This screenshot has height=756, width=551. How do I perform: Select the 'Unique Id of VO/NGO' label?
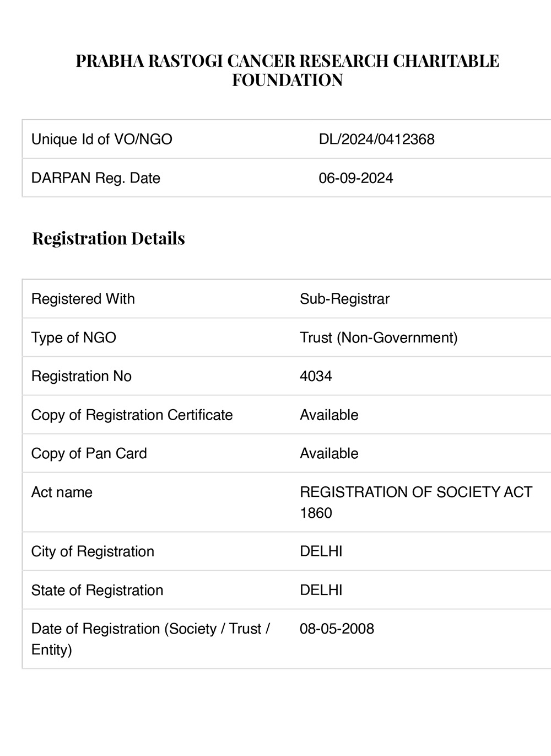[102, 139]
